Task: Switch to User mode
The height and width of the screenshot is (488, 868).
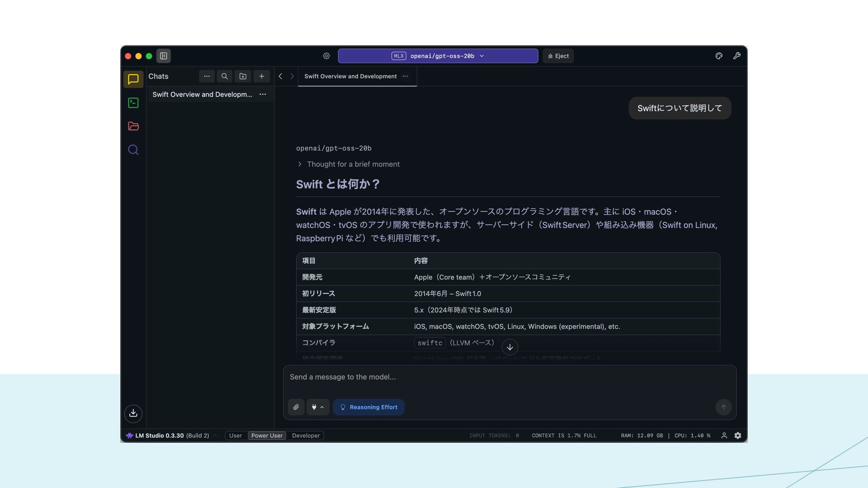Action: coord(235,436)
